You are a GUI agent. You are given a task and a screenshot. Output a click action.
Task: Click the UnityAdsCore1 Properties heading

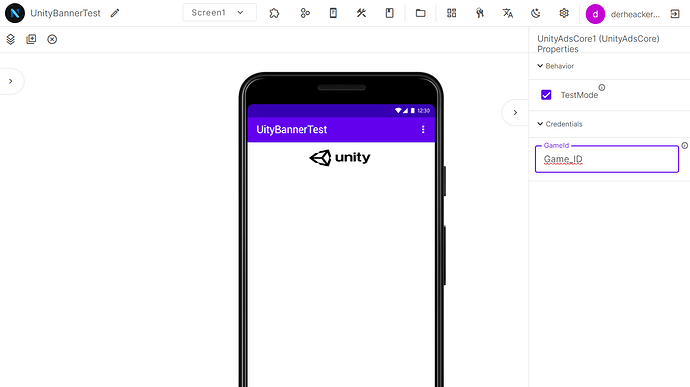598,44
